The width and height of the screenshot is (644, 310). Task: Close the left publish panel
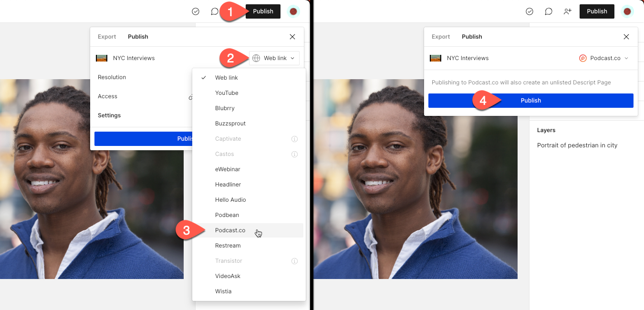[292, 37]
